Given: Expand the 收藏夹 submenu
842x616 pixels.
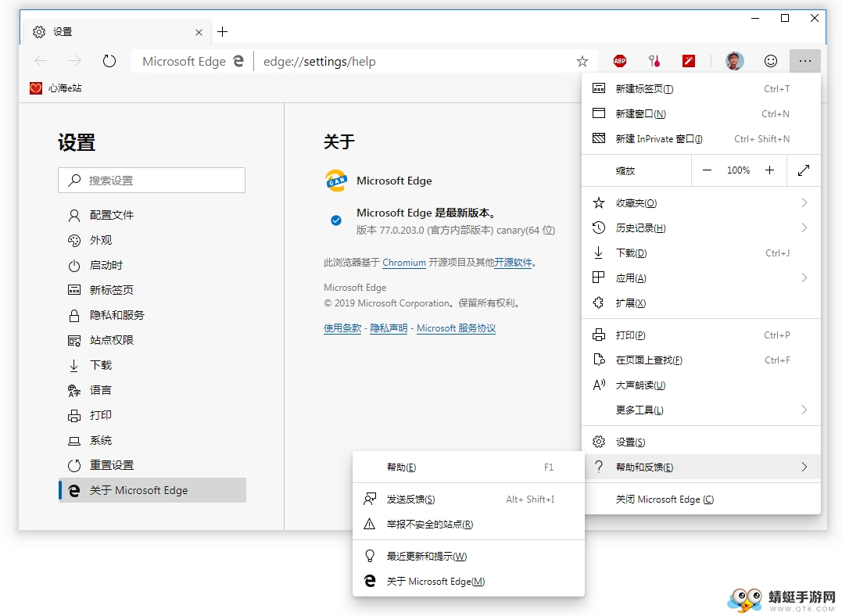Looking at the screenshot, I should 700,203.
